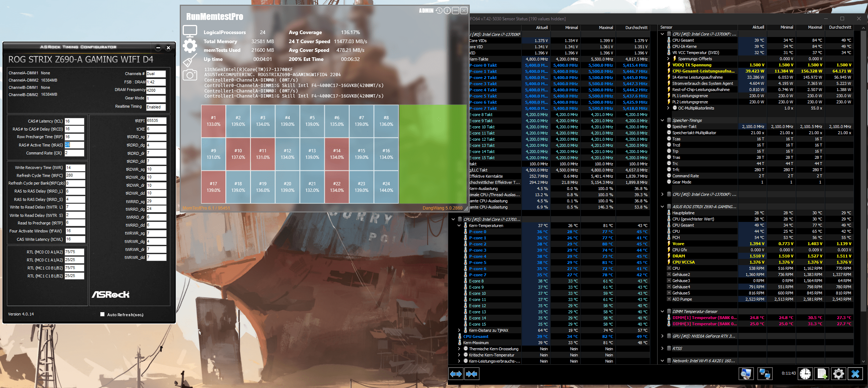Screen dimensions: 868x388
Task: Collapse the ASUS ROG STRIX Z690-A GAMING group
Action: pyautogui.click(x=663, y=207)
